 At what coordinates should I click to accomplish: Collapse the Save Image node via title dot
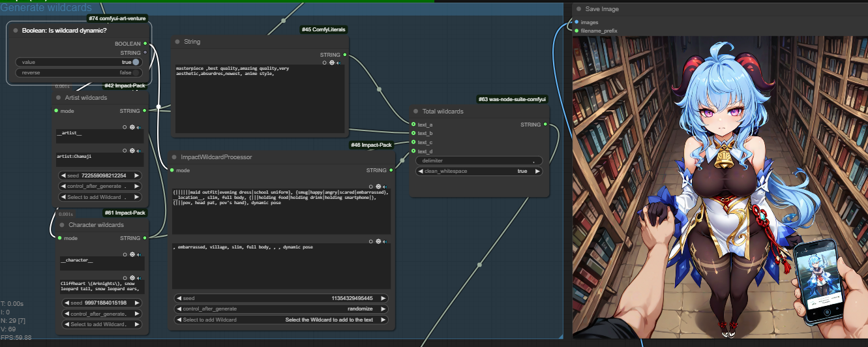[x=578, y=9]
